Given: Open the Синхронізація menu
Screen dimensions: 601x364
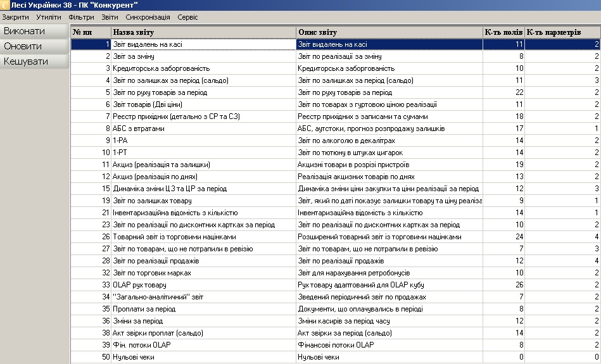Looking at the screenshot, I should (x=148, y=17).
